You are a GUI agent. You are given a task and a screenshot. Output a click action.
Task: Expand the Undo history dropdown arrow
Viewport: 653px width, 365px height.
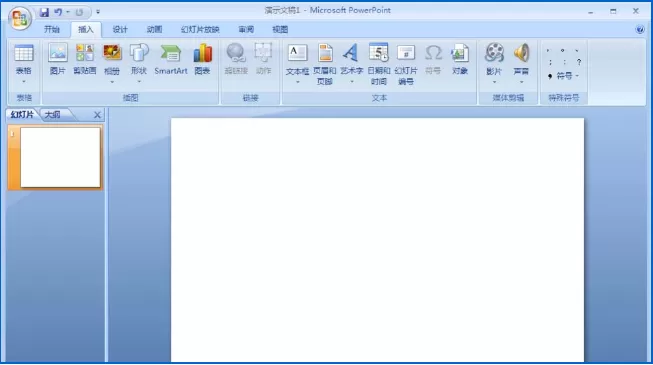click(x=67, y=12)
